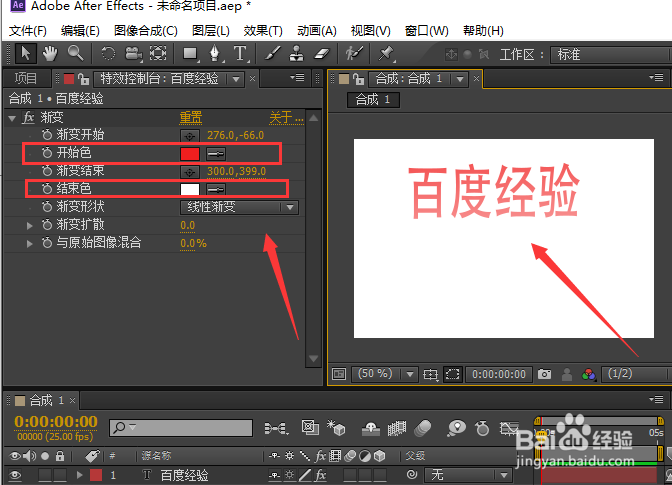Image resolution: width=672 pixels, height=485 pixels.
Task: Select the Rectangle mask tool
Action: pyautogui.click(x=190, y=54)
